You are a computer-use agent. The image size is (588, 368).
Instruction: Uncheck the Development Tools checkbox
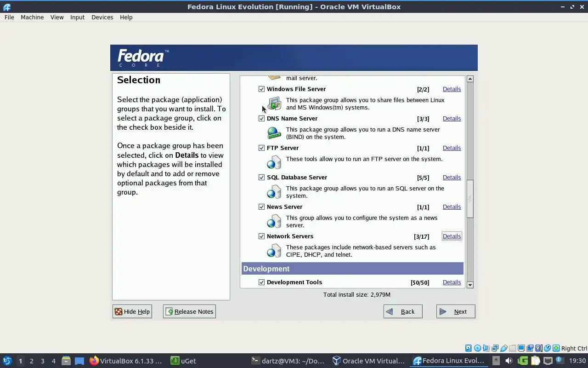coord(261,282)
